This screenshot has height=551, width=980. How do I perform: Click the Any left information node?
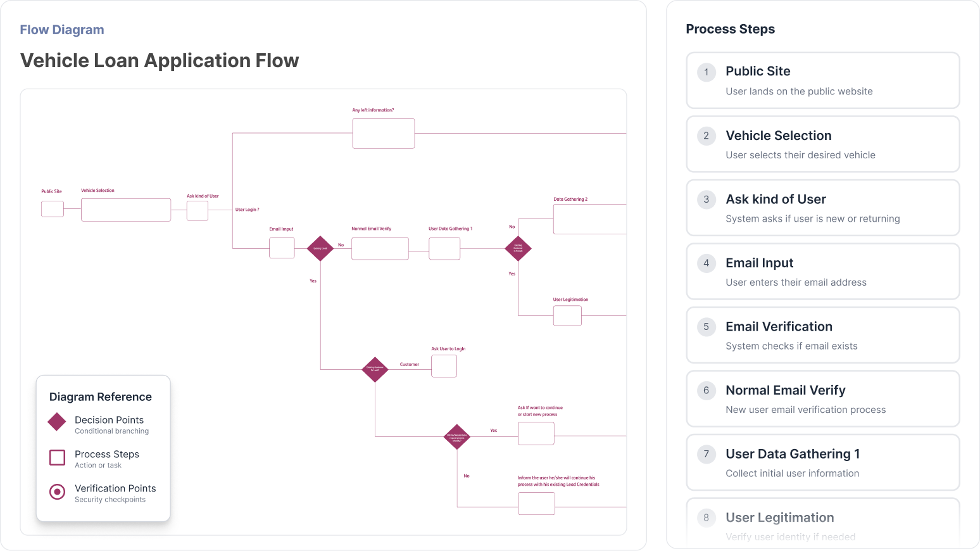[x=383, y=133]
